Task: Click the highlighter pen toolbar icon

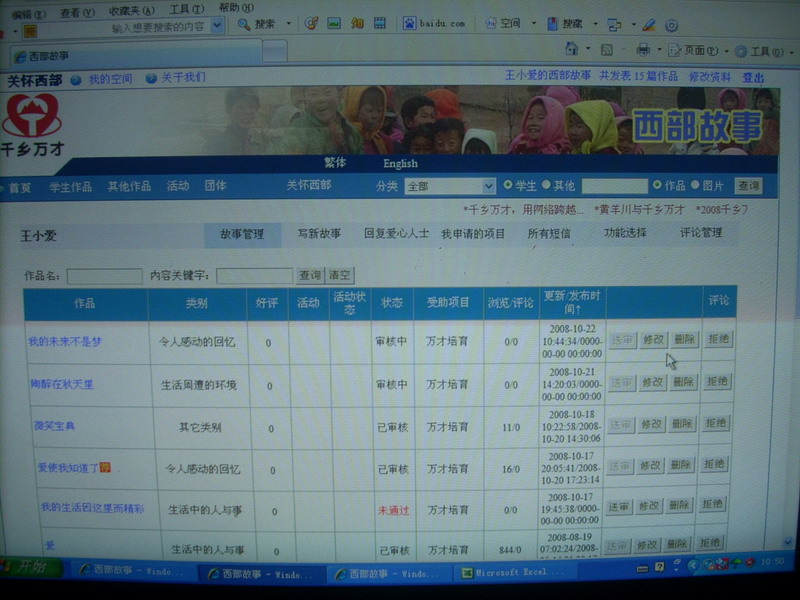Action: click(649, 24)
